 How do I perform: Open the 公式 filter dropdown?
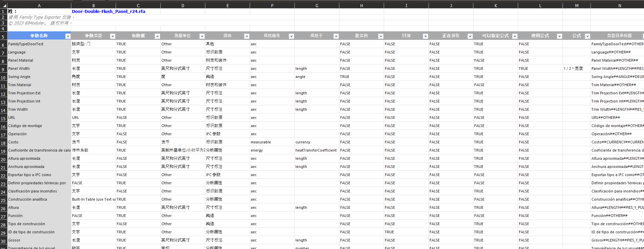tap(587, 36)
